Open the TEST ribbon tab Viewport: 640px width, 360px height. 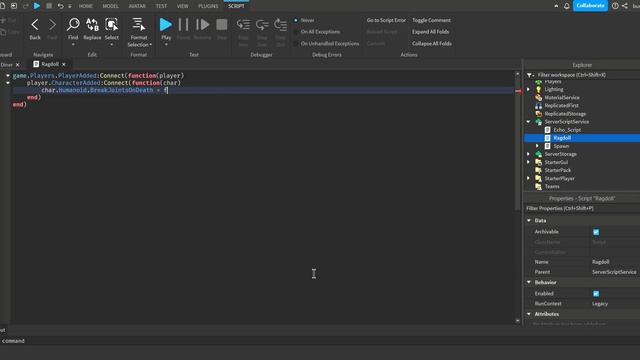(x=161, y=6)
